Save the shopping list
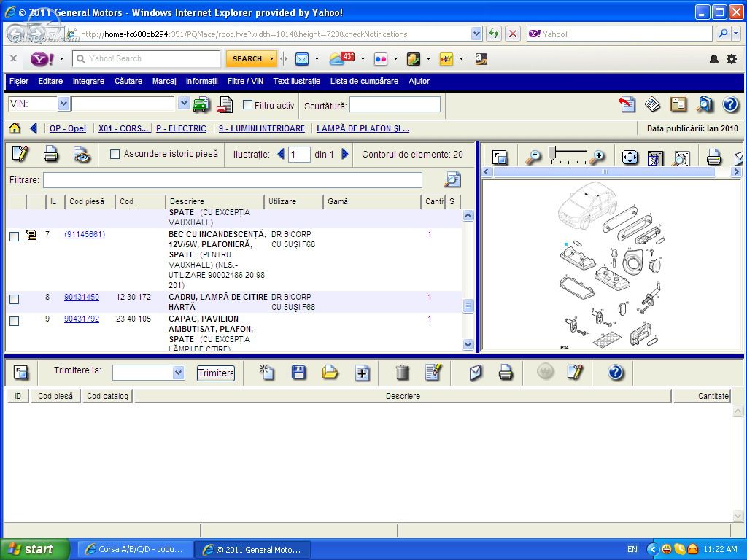This screenshot has width=747, height=560. 298,373
